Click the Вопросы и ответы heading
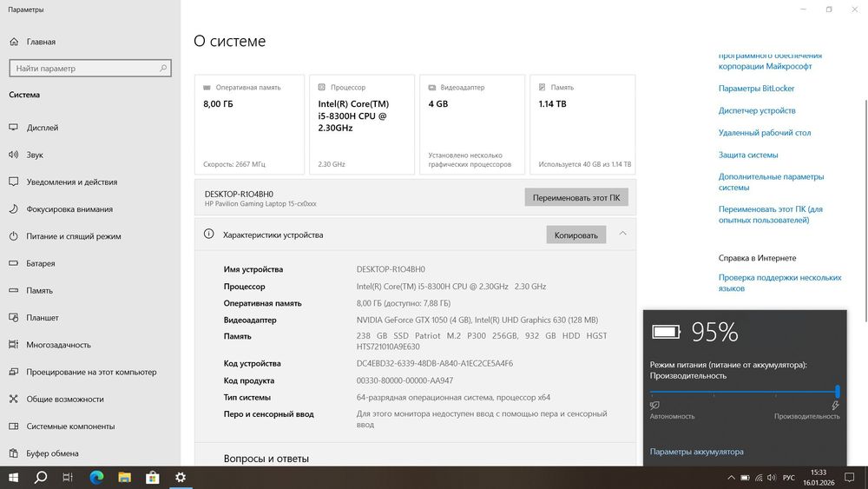The height and width of the screenshot is (489, 868). click(x=266, y=459)
